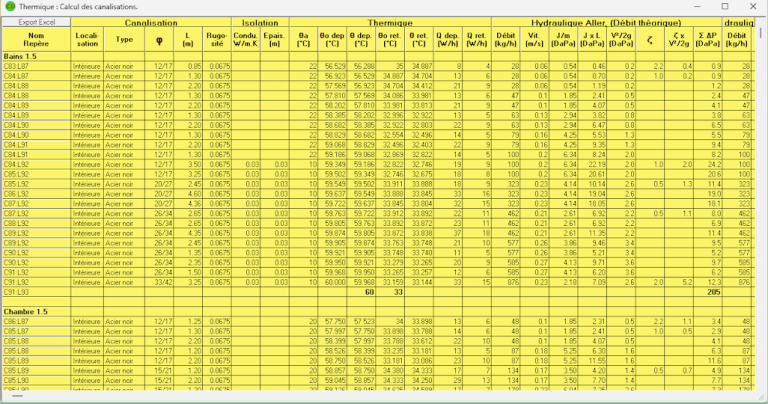The width and height of the screenshot is (768, 404).
Task: Click the 33/42 diameter cell
Action: 163,283
